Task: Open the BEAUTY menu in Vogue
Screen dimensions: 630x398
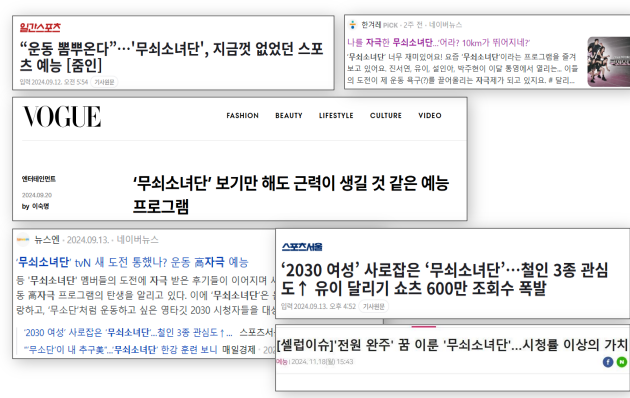Action: tap(289, 116)
